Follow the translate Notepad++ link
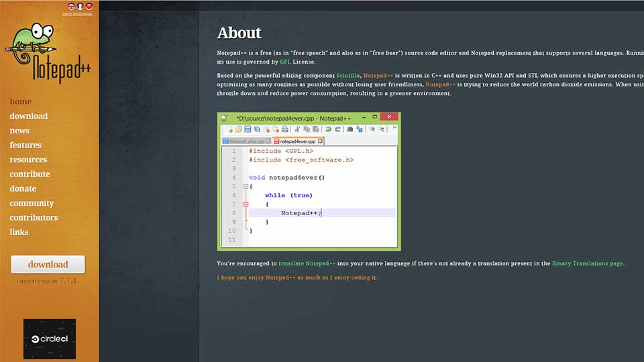The height and width of the screenshot is (362, 644). 307,263
